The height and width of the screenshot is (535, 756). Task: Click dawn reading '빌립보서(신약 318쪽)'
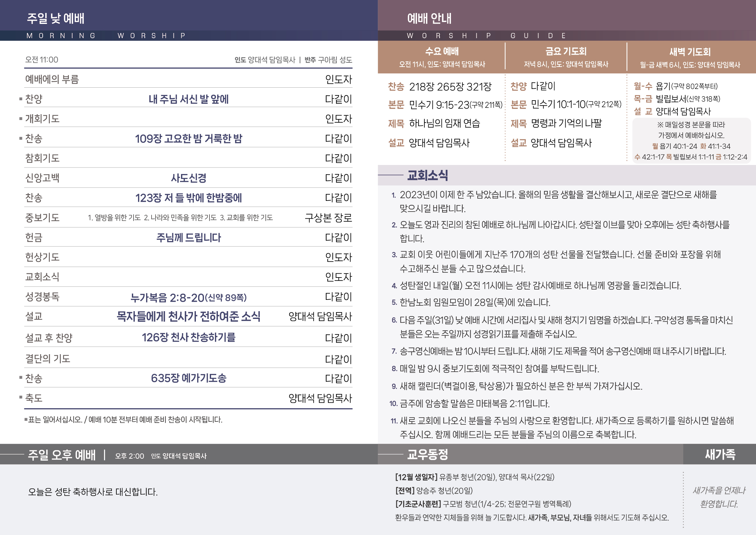point(688,99)
